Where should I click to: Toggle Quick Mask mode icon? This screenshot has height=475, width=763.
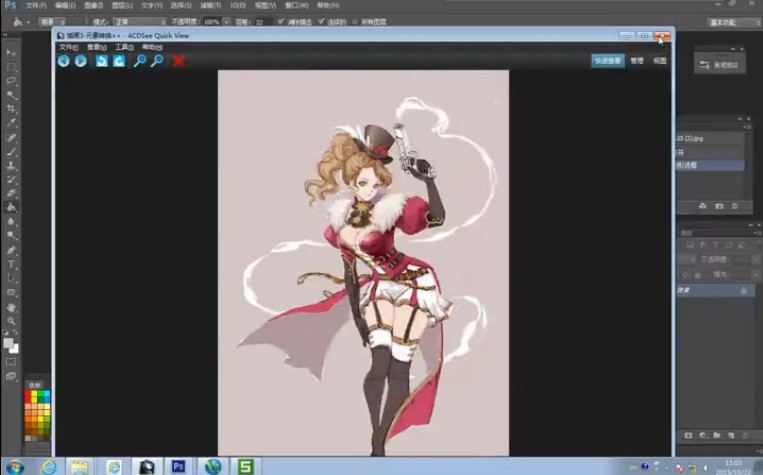11,362
